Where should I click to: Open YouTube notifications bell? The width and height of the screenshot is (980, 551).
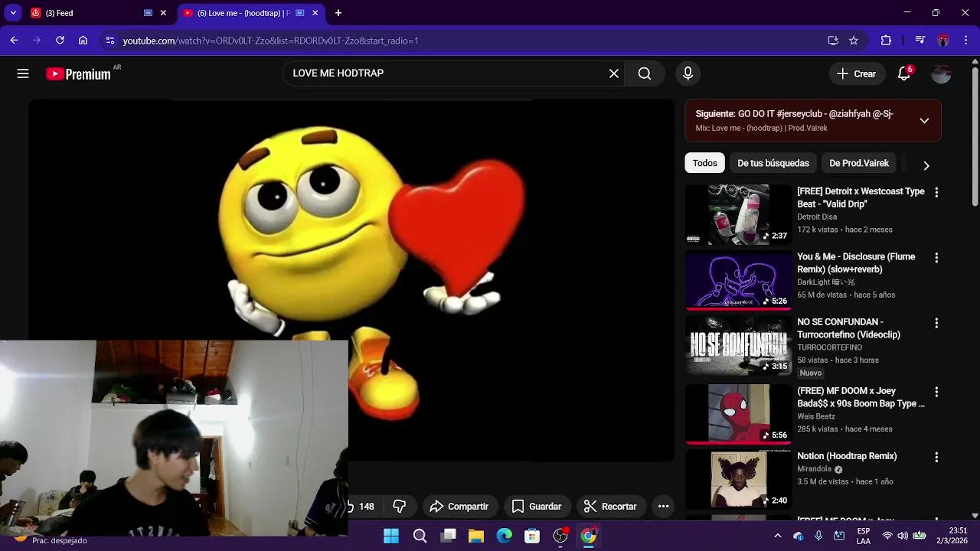(904, 73)
